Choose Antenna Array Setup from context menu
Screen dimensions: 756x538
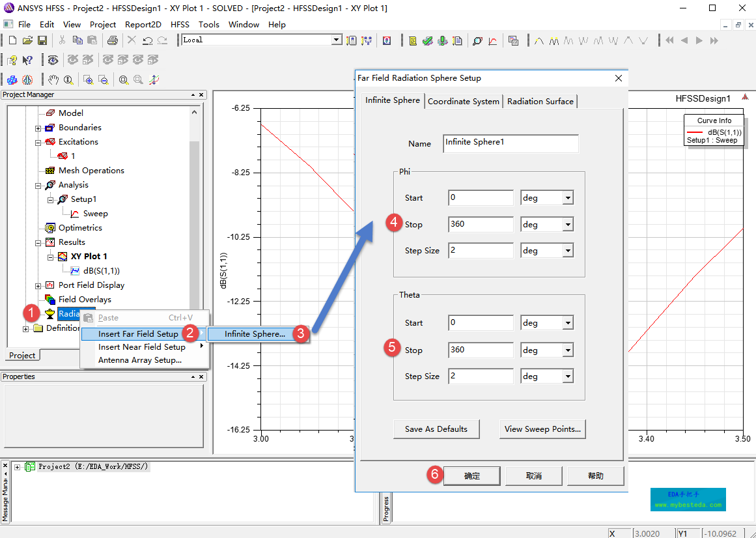pos(140,360)
